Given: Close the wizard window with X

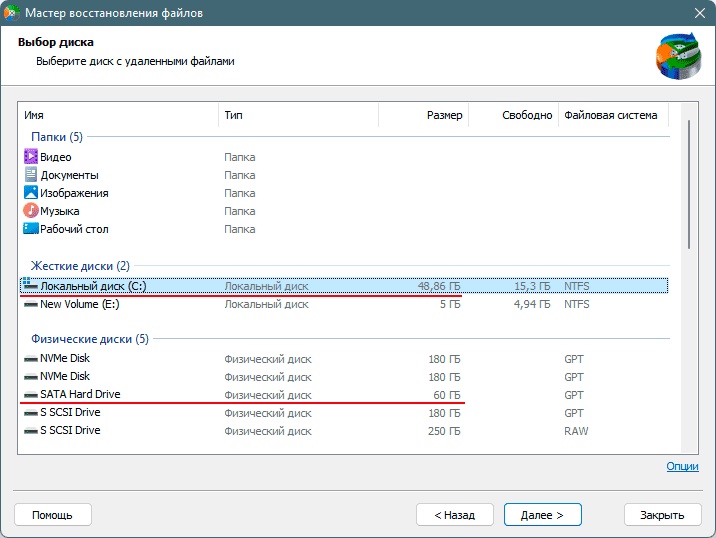Looking at the screenshot, I should tap(700, 13).
